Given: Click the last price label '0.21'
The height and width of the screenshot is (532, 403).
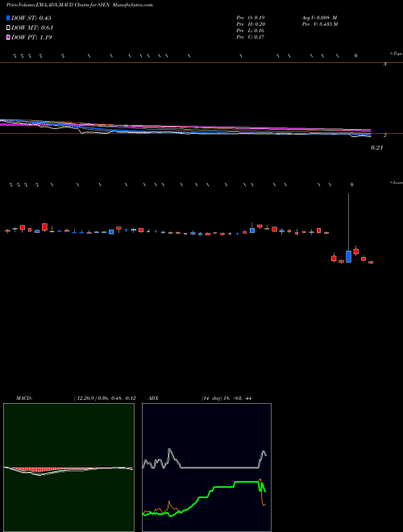Looking at the screenshot, I should (376, 148).
